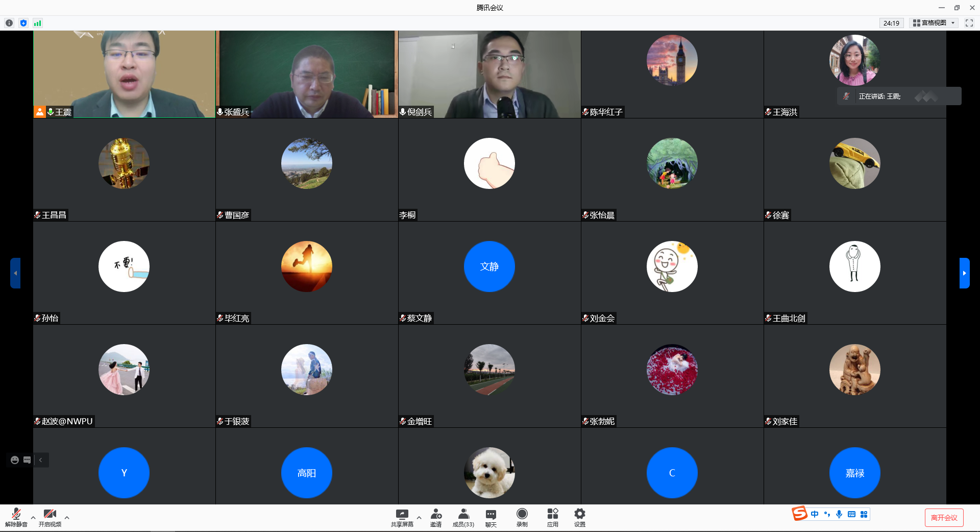Open the meeting info icon

click(x=9, y=23)
